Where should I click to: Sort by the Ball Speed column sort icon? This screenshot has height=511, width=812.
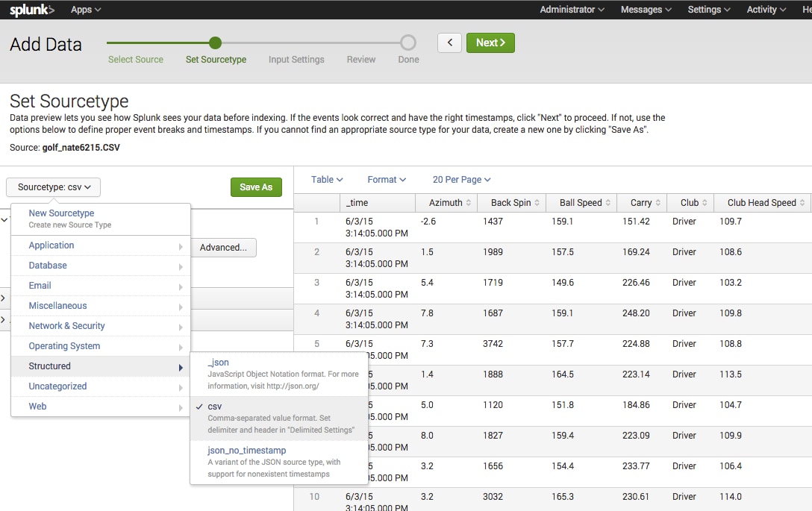click(608, 203)
